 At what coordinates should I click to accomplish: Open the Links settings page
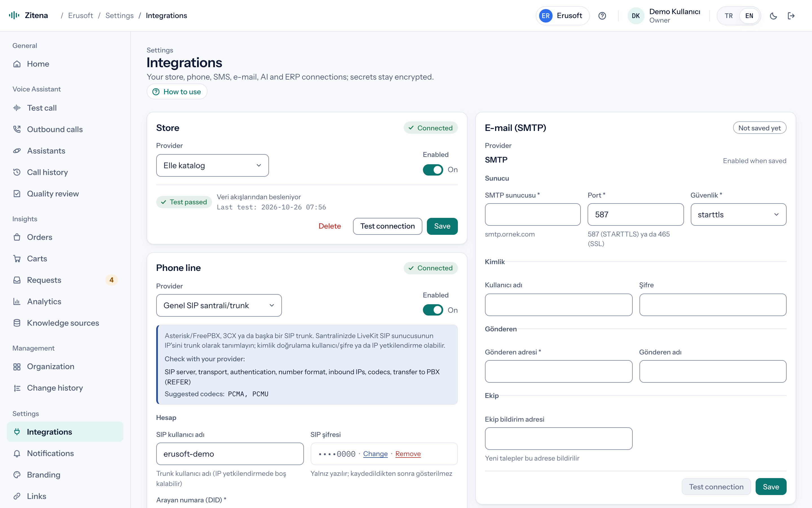(65, 496)
